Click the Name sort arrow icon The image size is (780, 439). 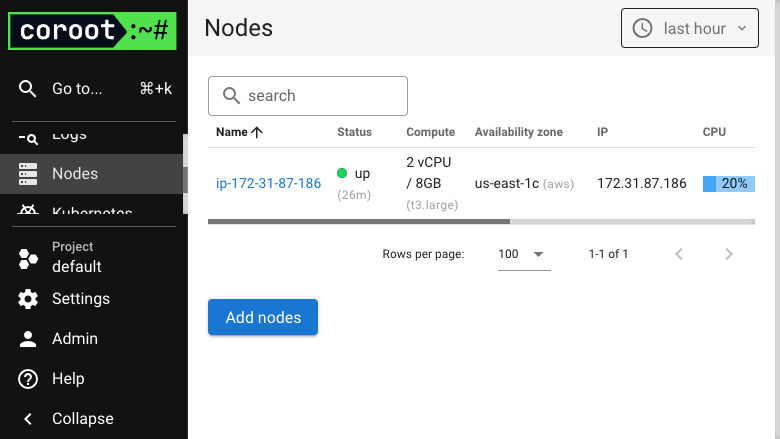tap(257, 132)
